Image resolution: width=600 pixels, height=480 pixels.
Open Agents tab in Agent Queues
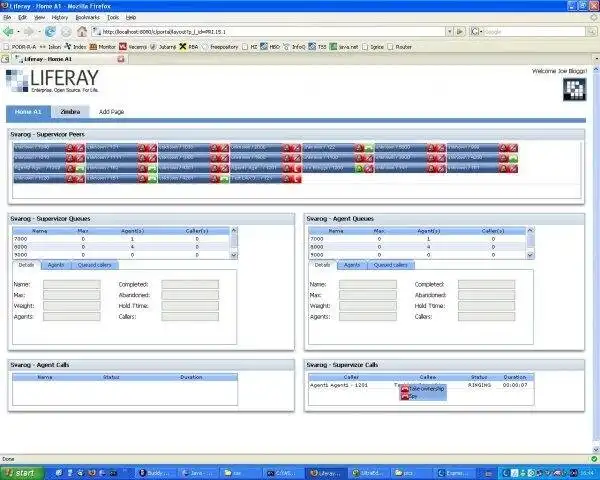point(352,265)
